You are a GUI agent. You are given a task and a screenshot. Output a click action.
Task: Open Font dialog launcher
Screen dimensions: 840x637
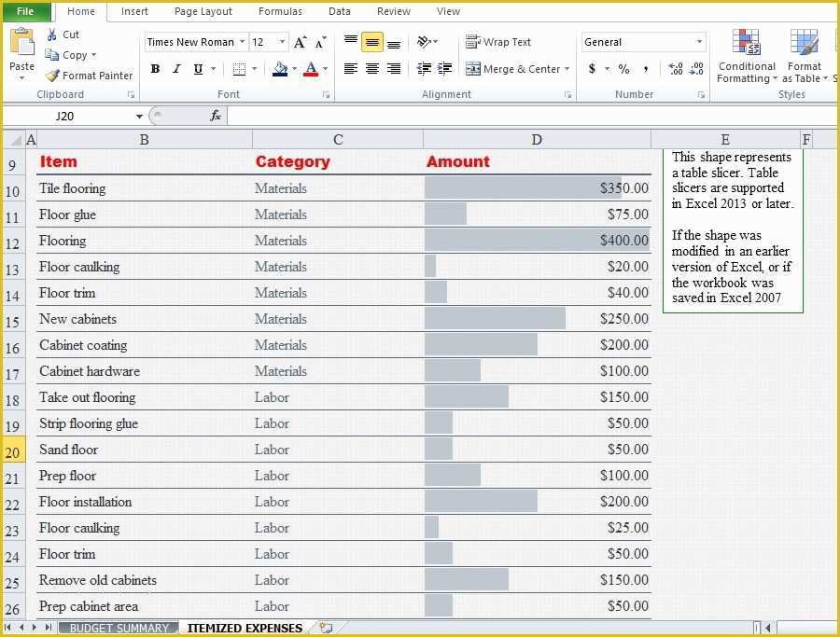tap(326, 95)
